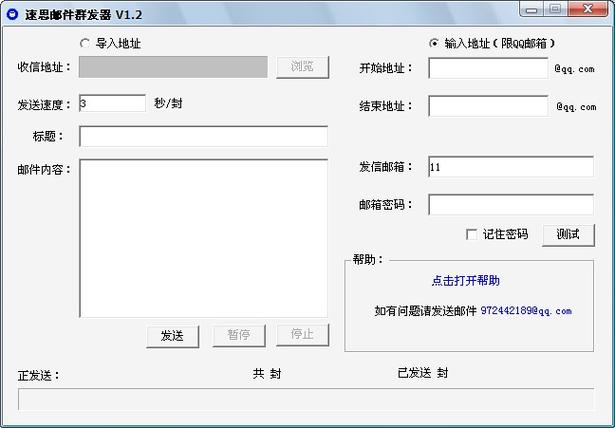This screenshot has width=615, height=428.
Task: Minimize the 速思邮件群发器 window
Action: 531,9
